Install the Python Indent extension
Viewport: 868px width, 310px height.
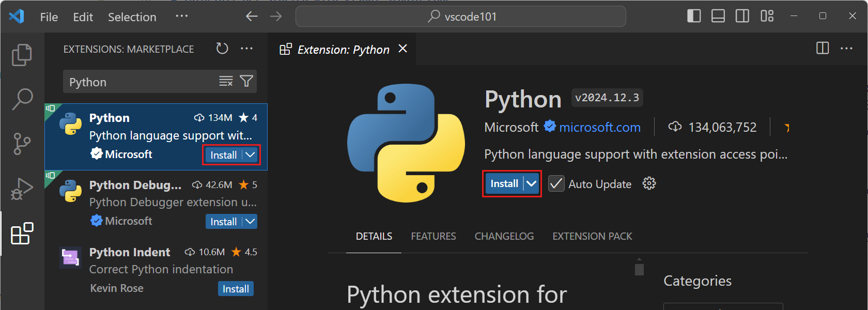(x=236, y=289)
